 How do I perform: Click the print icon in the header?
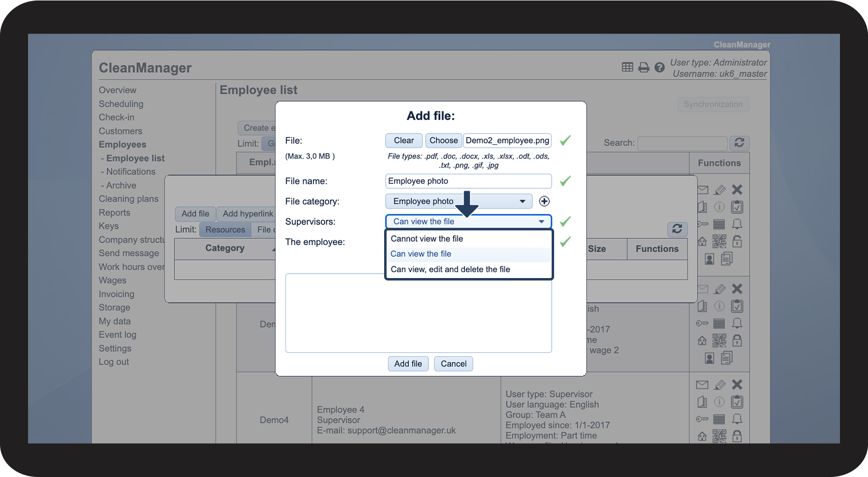click(x=644, y=67)
